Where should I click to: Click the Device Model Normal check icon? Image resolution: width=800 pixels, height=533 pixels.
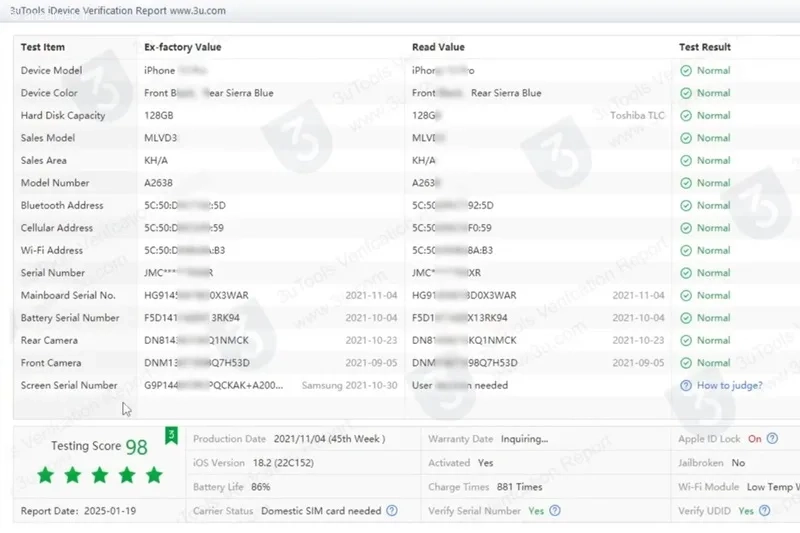(686, 71)
